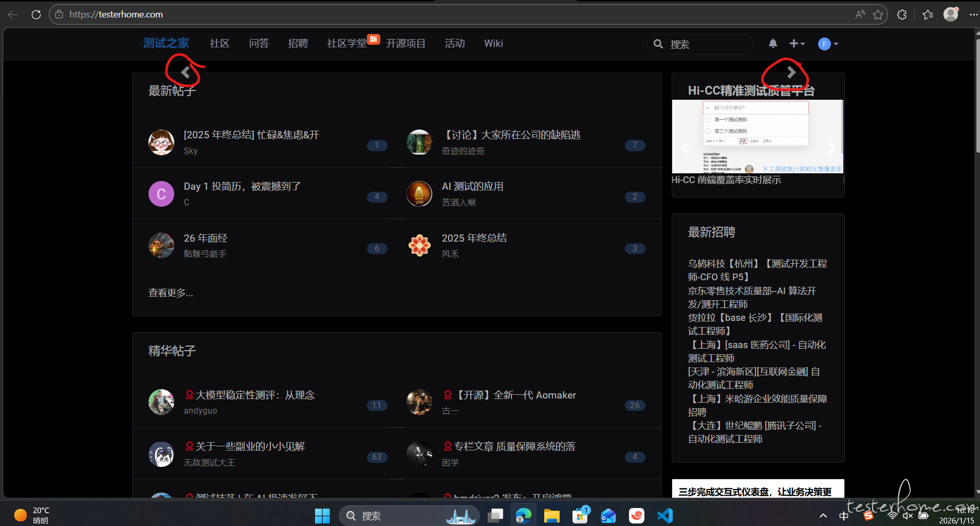Go to next carousel slide arrow
The image size is (980, 526).
pyautogui.click(x=791, y=72)
